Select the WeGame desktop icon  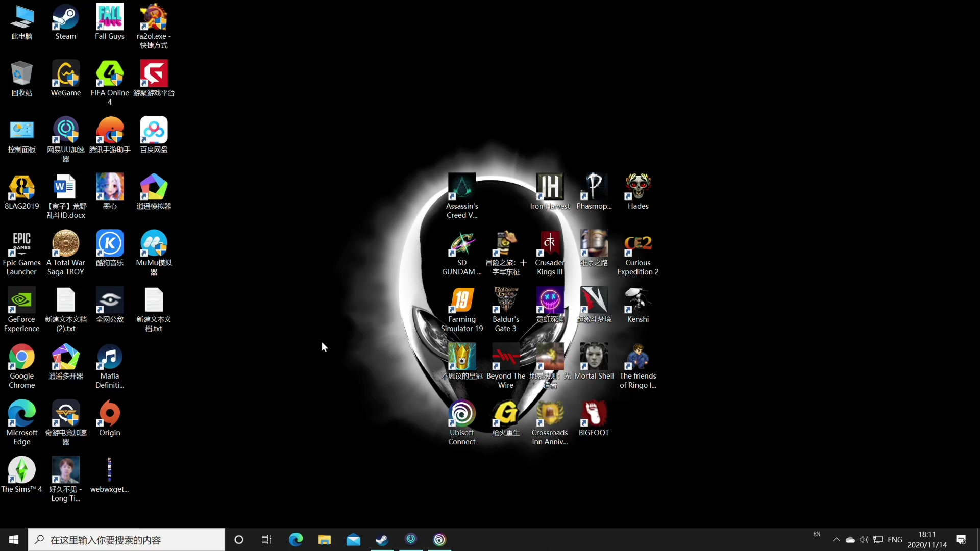click(x=66, y=79)
